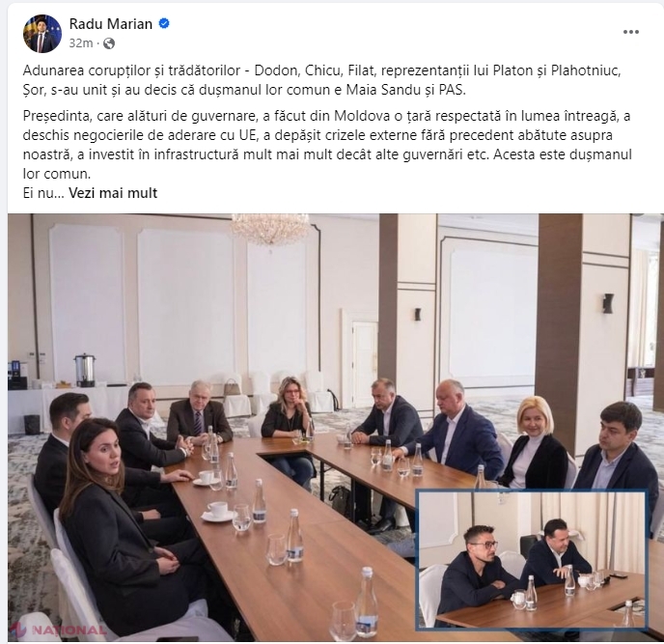Open Radu Marian's profile avatar
Screen dimensions: 664x644
(41, 34)
